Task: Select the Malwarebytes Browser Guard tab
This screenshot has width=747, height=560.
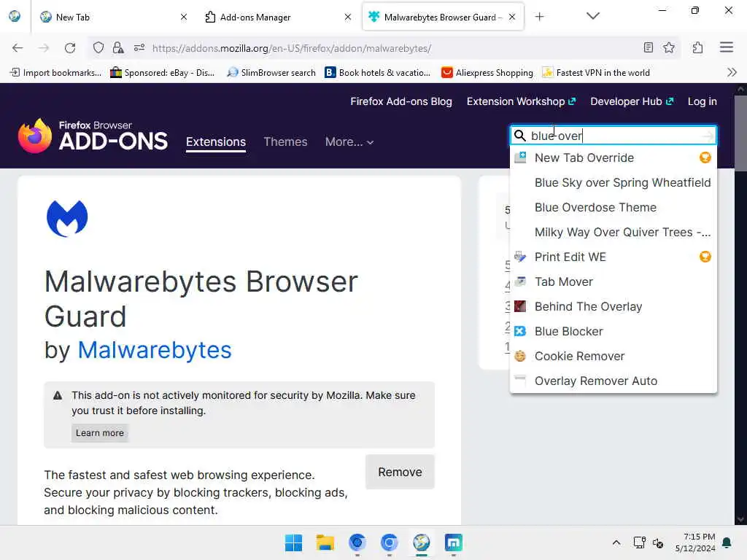Action: 443,17
